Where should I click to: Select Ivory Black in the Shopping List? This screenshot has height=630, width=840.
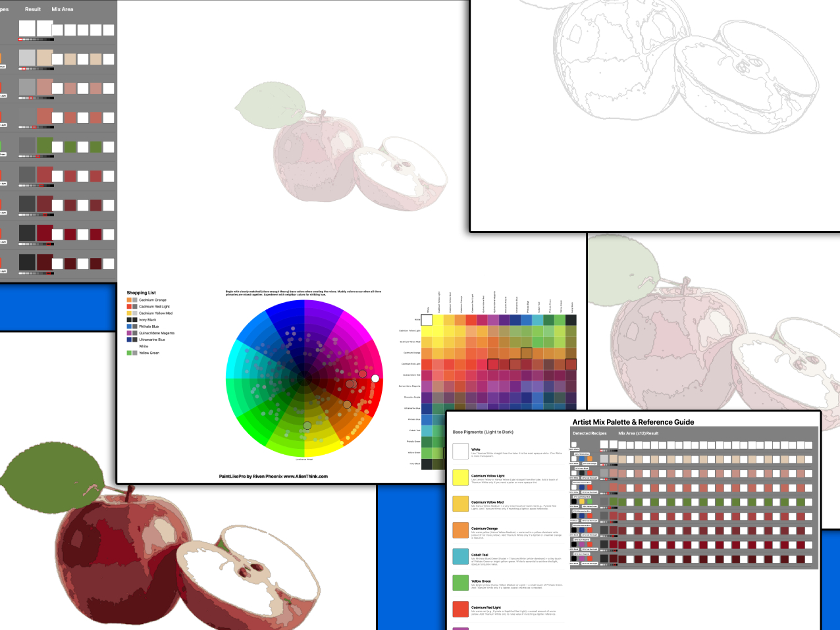coord(147,320)
